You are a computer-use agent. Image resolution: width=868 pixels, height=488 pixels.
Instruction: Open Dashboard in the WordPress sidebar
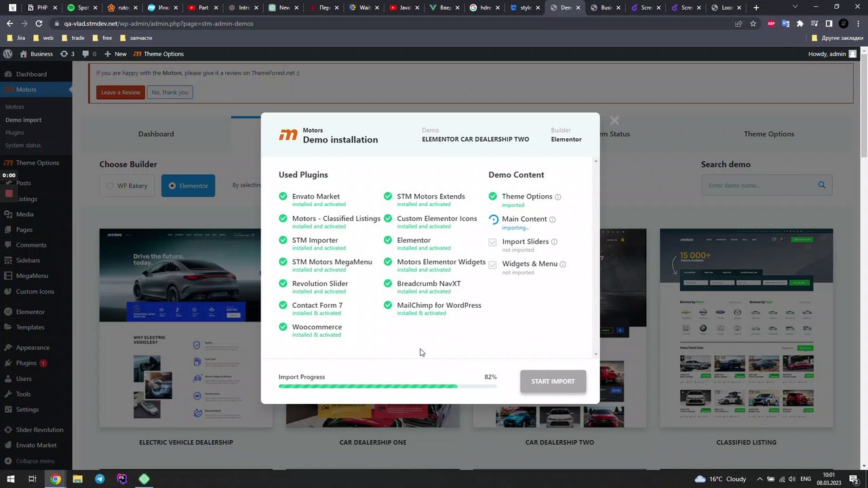(31, 74)
